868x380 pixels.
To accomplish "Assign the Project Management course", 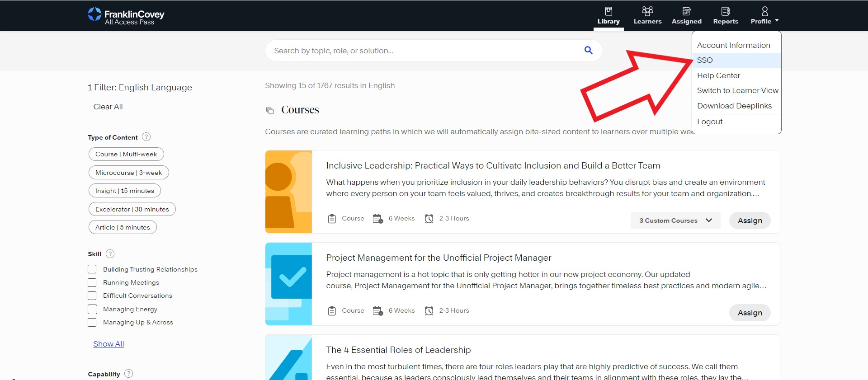I will [750, 313].
